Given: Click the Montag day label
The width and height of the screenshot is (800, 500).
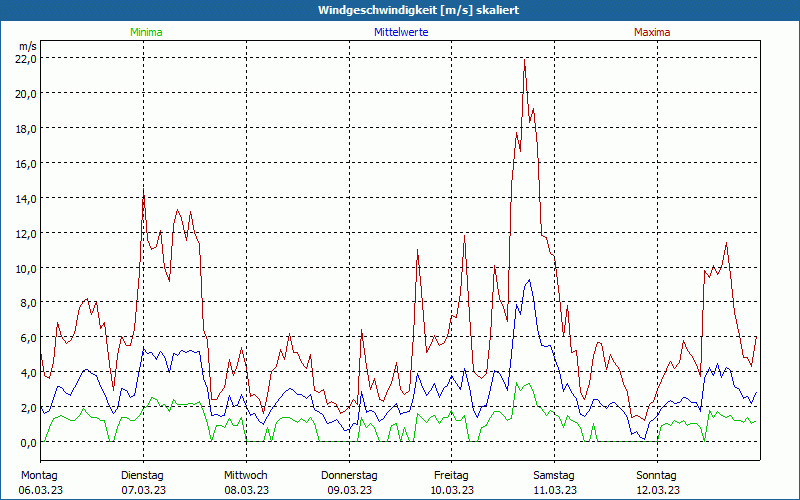Looking at the screenshot, I should click(39, 476).
